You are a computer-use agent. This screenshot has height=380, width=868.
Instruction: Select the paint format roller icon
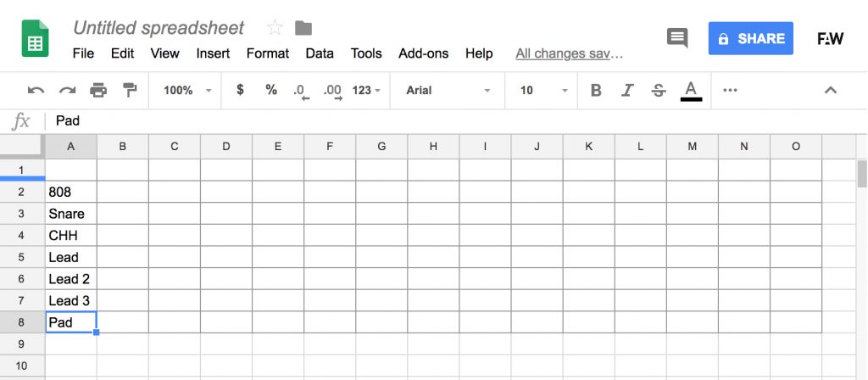(x=130, y=90)
